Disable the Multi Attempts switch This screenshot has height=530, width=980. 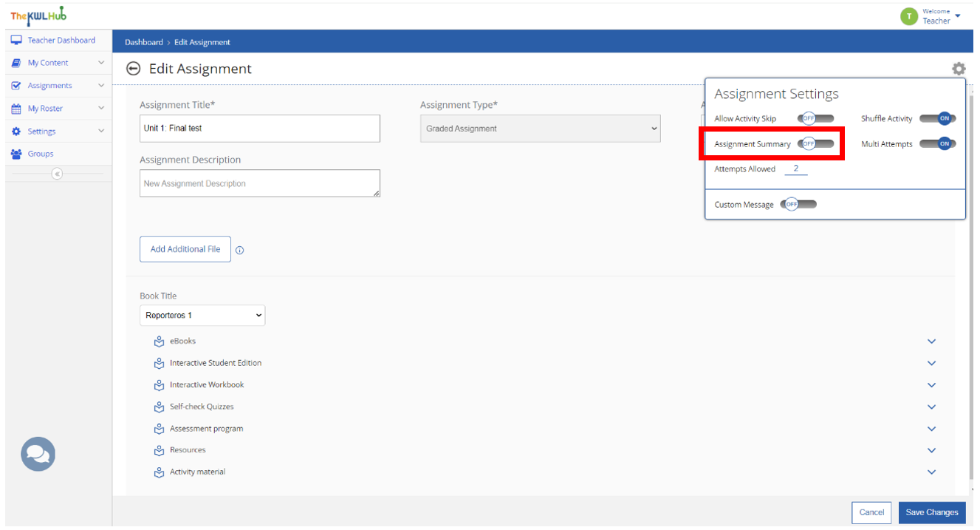[938, 144]
